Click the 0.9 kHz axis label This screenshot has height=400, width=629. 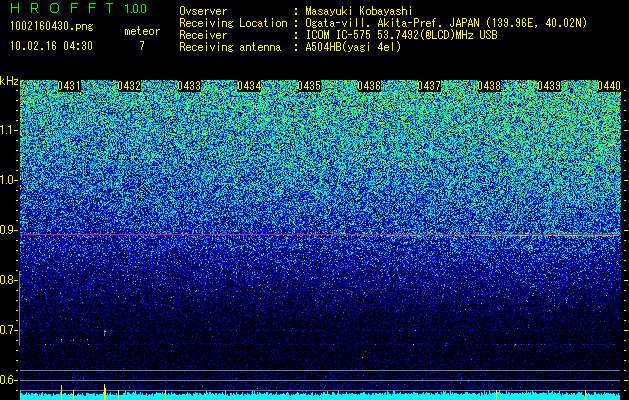pos(9,230)
